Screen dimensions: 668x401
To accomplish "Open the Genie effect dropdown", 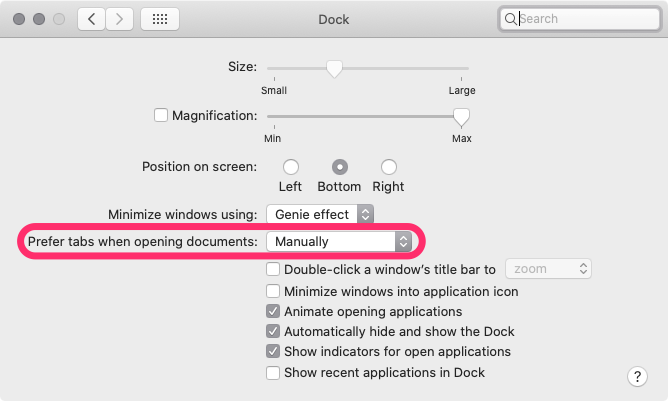I will 320,214.
